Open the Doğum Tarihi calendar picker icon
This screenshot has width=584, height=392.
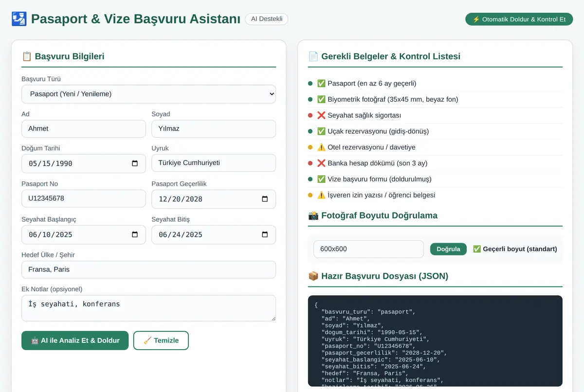[135, 163]
